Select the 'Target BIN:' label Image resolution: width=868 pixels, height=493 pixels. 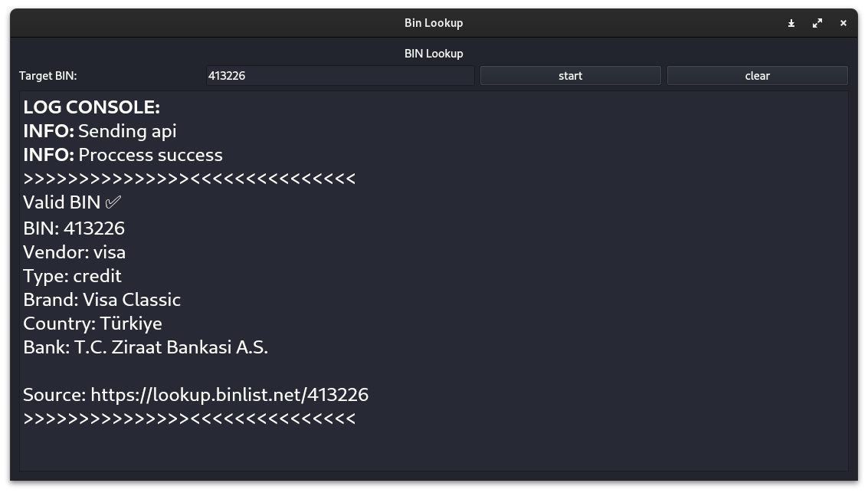[x=48, y=76]
